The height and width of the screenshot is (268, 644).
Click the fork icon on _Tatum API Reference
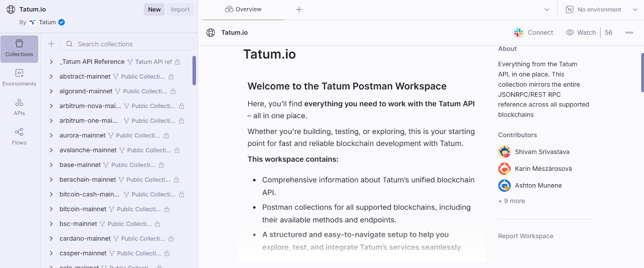click(130, 62)
